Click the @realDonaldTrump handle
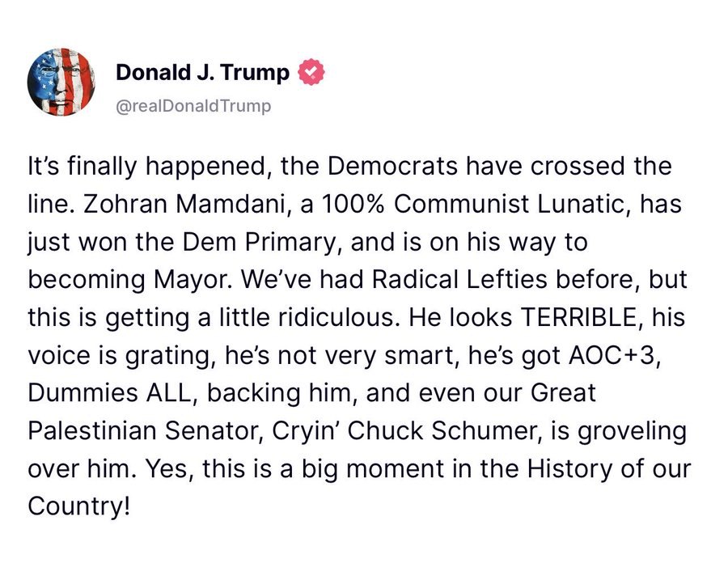Viewport: 728px width, 563px height. click(193, 106)
